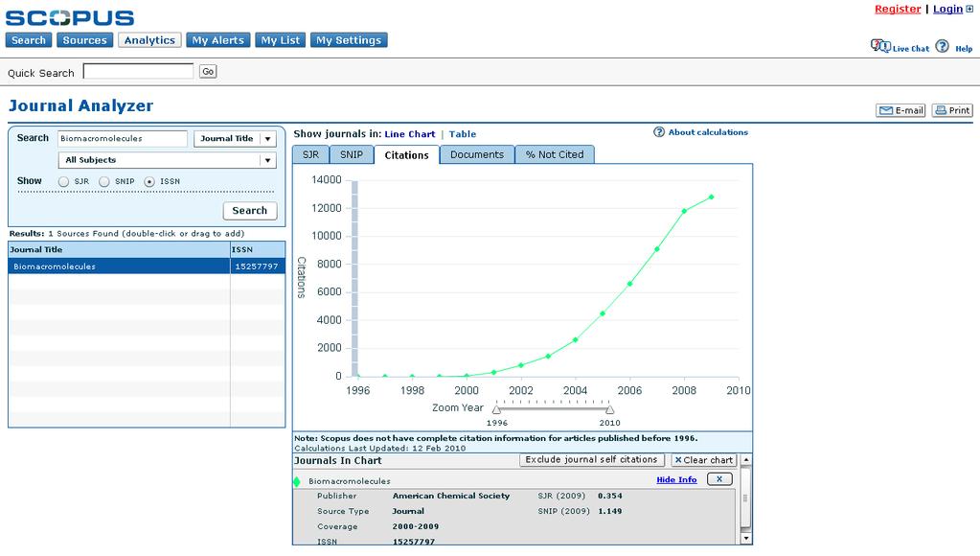This screenshot has height=556, width=980.
Task: Remove Biomacromolecules with the X button
Action: [x=719, y=479]
